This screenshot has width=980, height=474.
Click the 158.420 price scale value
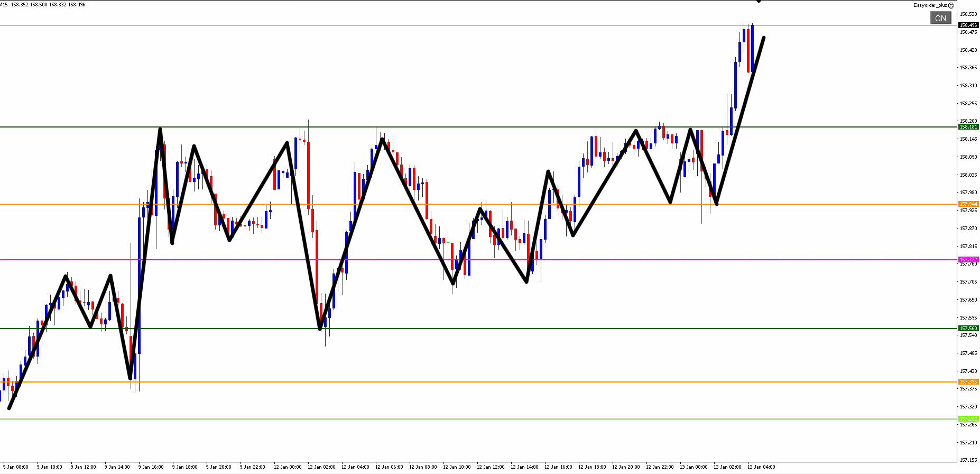968,50
